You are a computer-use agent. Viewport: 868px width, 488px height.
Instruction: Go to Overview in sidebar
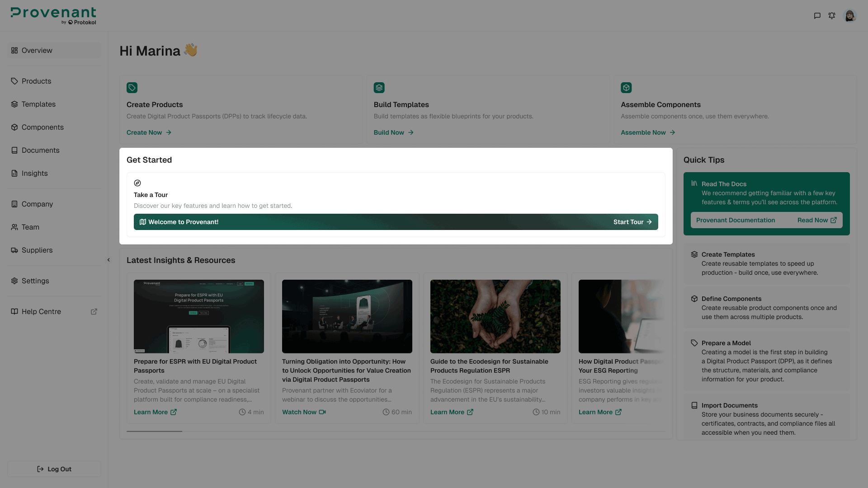[x=54, y=50]
